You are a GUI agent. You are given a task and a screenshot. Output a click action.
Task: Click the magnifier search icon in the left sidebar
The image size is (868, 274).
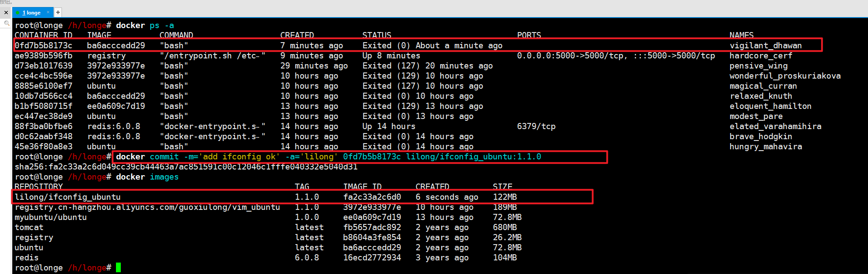(7, 23)
